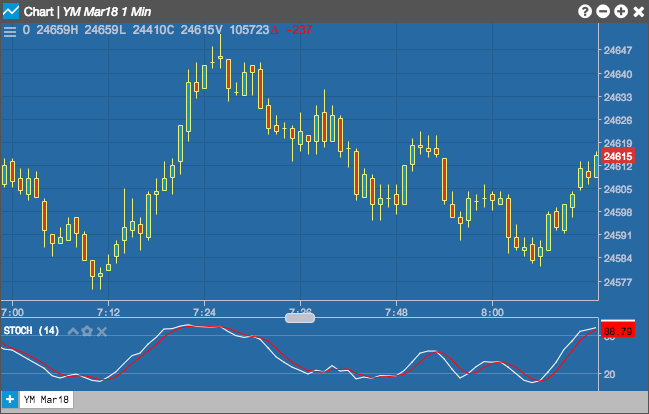Click the 24615 current price label
Image resolution: width=649 pixels, height=414 pixels.
pos(618,156)
